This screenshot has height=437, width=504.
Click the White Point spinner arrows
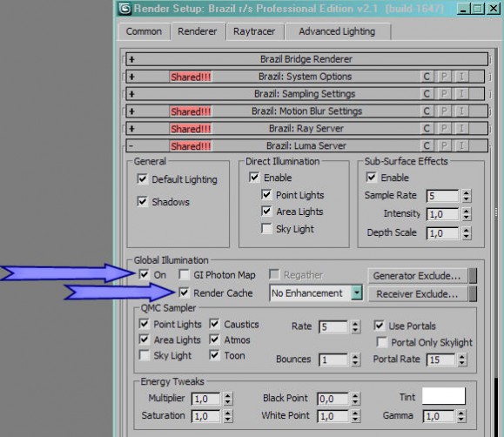coord(355,416)
